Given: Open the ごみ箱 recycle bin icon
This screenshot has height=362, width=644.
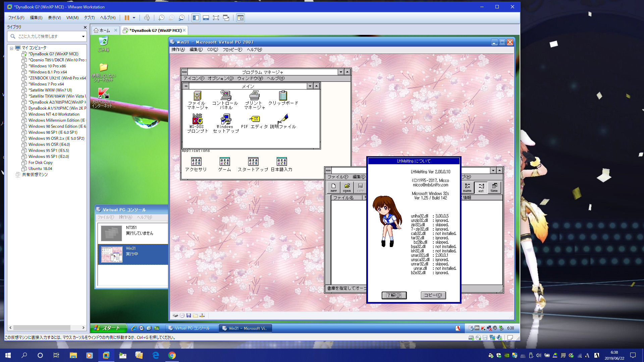Looking at the screenshot, I should (103, 44).
